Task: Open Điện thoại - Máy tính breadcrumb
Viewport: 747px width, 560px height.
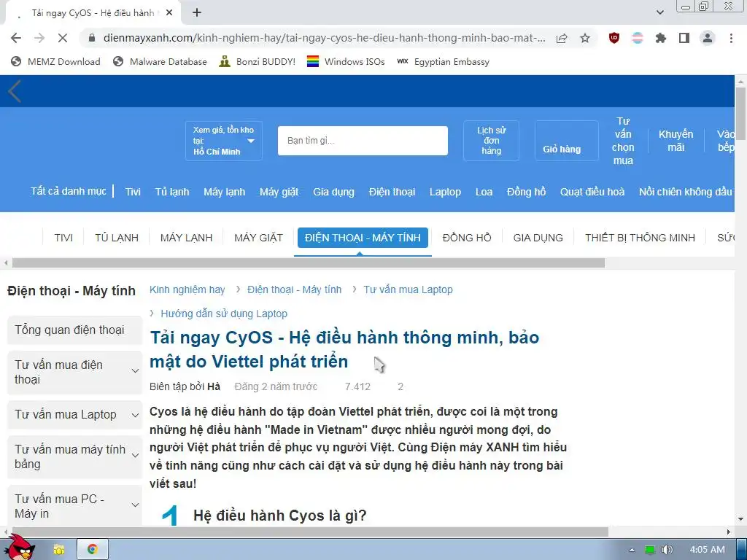Action: (x=294, y=289)
